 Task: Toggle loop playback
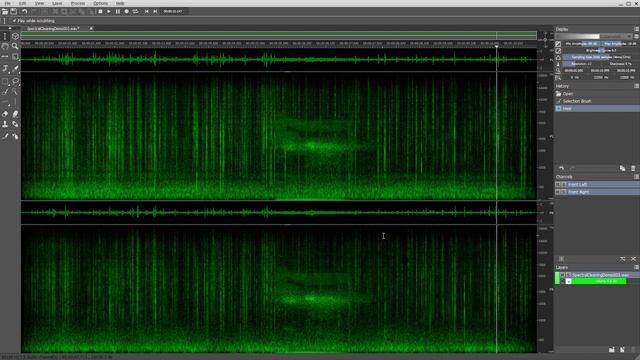136,11
